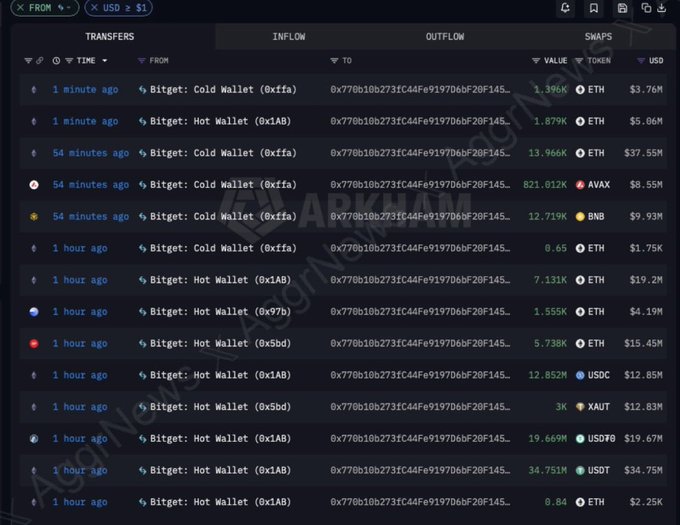Click the AVAX token icon
The height and width of the screenshot is (525, 680).
(580, 185)
